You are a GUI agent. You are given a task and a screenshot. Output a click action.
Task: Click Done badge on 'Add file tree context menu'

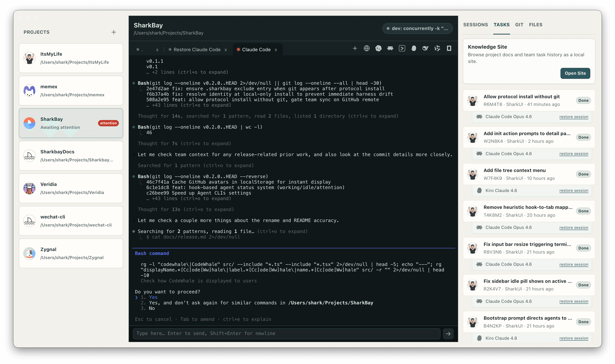tap(583, 174)
